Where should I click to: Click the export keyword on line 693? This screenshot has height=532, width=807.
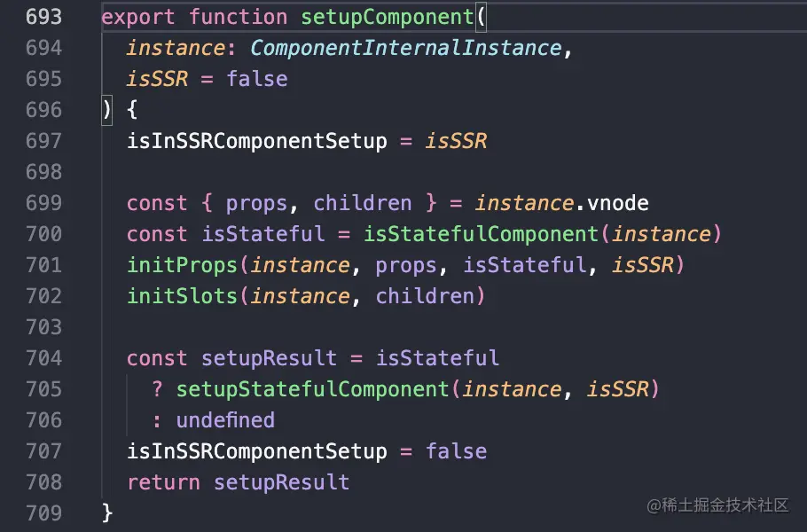pos(138,17)
